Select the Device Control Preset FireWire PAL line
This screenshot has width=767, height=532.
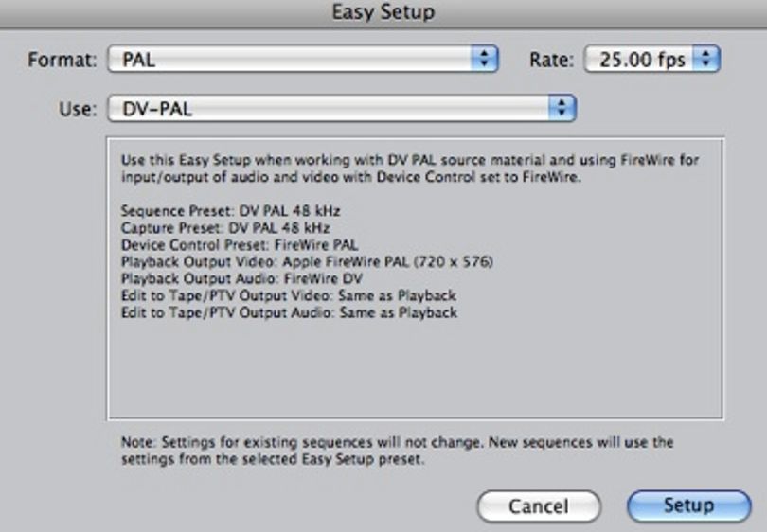tap(240, 244)
